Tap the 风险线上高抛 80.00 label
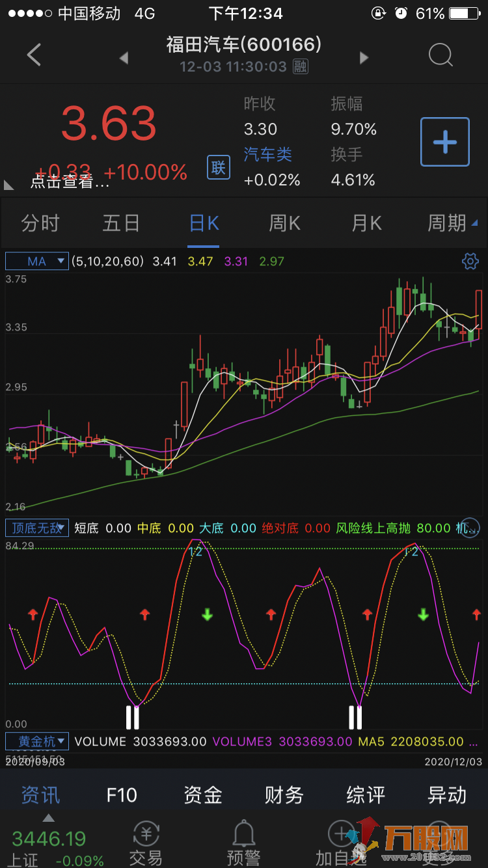 [394, 528]
